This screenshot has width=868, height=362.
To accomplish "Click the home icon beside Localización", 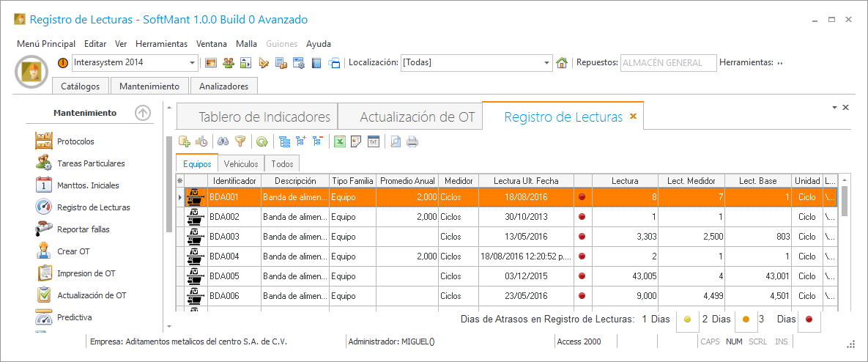I will [562, 63].
